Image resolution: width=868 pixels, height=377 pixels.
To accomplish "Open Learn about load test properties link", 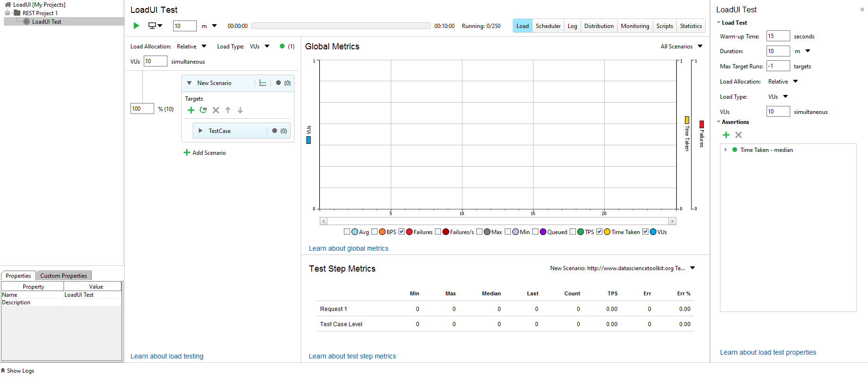I will [768, 352].
